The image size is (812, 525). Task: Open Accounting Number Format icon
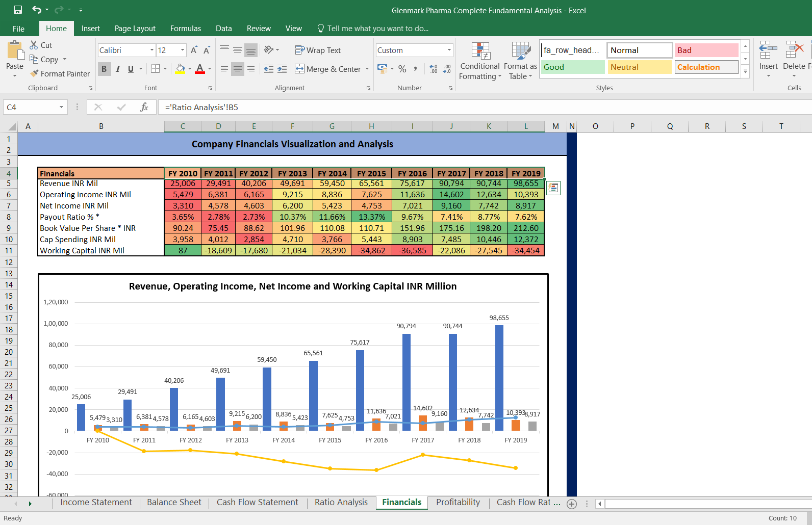[x=382, y=69]
